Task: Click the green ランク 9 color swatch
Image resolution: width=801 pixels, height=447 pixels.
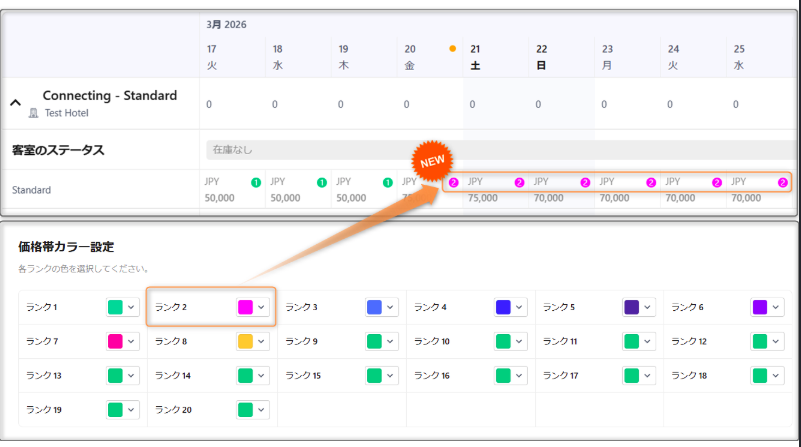Action: click(x=374, y=341)
